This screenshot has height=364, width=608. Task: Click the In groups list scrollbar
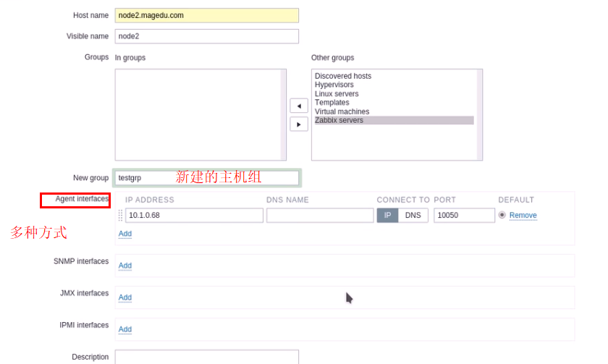[x=283, y=115]
